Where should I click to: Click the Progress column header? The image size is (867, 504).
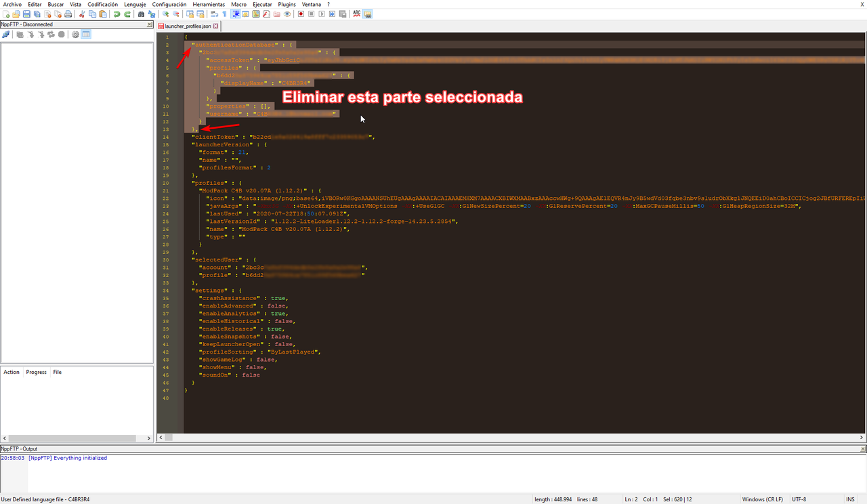pos(37,372)
